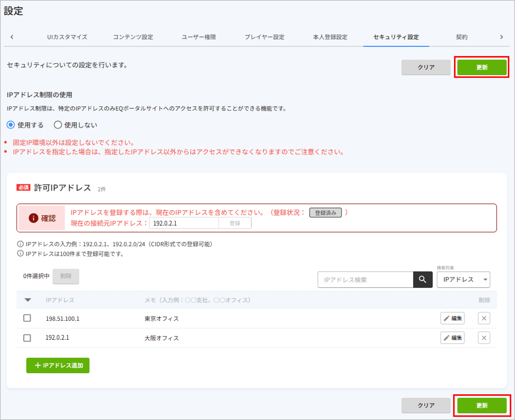Viewport: 515px width, 420px height.
Task: Select the 使用しない radio button
Action: (x=58, y=125)
